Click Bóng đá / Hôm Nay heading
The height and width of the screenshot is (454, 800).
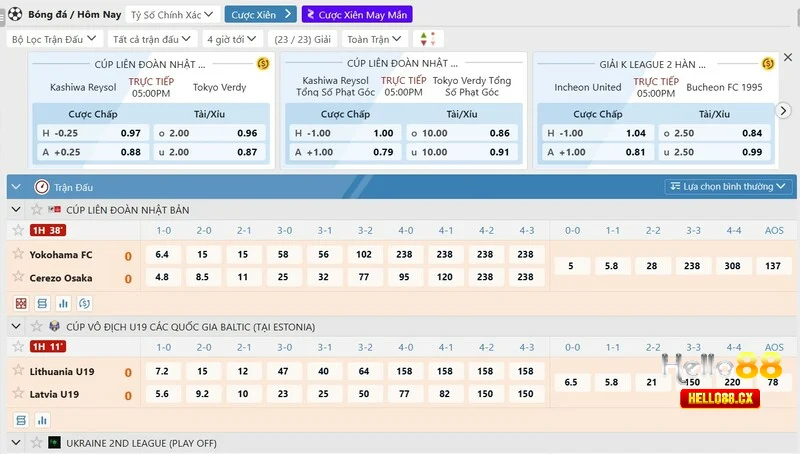click(74, 14)
